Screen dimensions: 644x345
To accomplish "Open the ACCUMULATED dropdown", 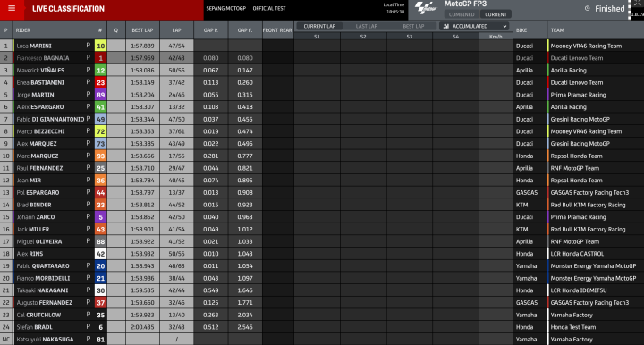I will [x=474, y=26].
